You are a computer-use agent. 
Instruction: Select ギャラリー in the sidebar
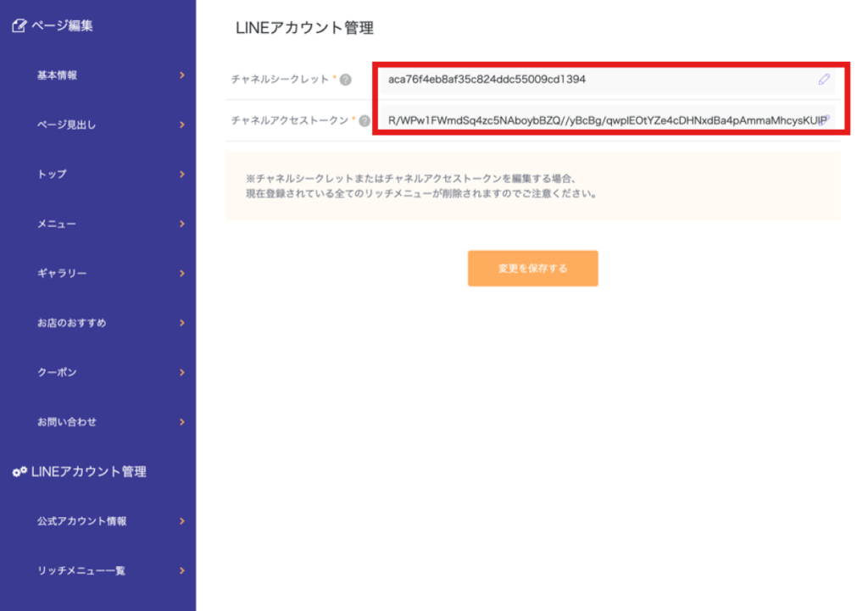[62, 274]
